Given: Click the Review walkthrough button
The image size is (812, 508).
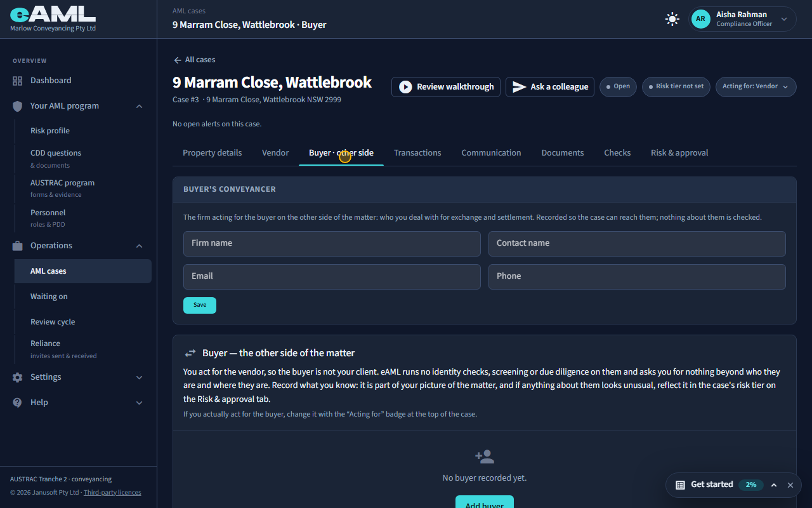Looking at the screenshot, I should coord(446,87).
